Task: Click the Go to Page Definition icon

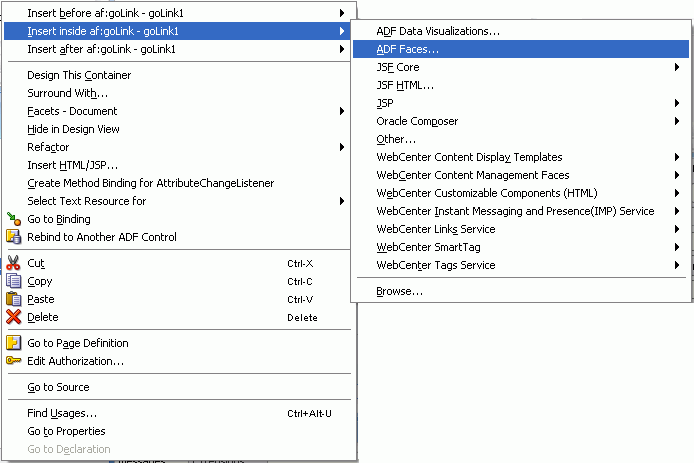Action: click(14, 343)
